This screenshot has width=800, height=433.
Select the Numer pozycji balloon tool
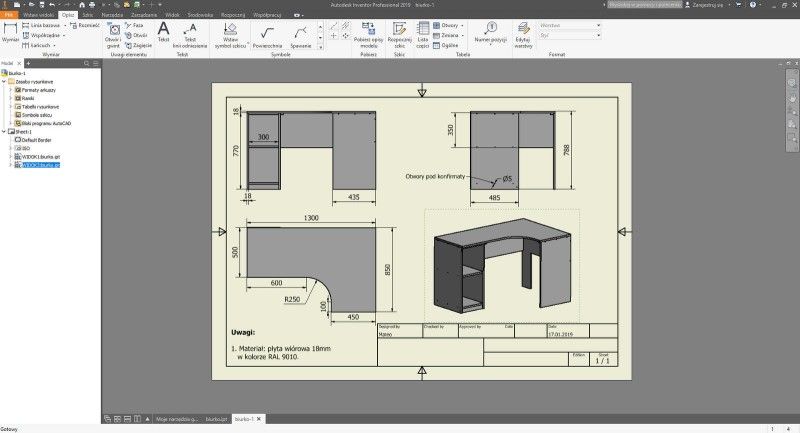tap(490, 33)
